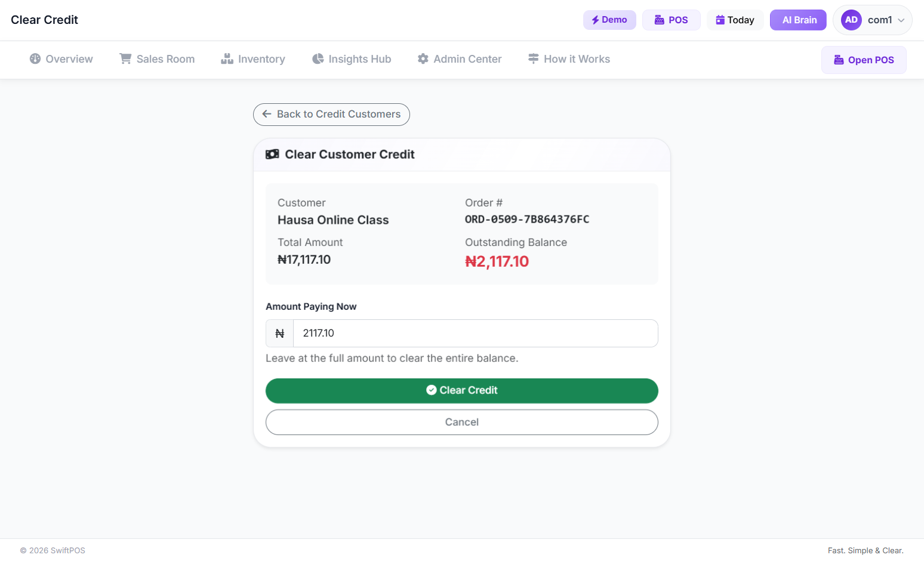Expand the com1 account dropdown chevron
The image size is (924, 561).
point(901,20)
